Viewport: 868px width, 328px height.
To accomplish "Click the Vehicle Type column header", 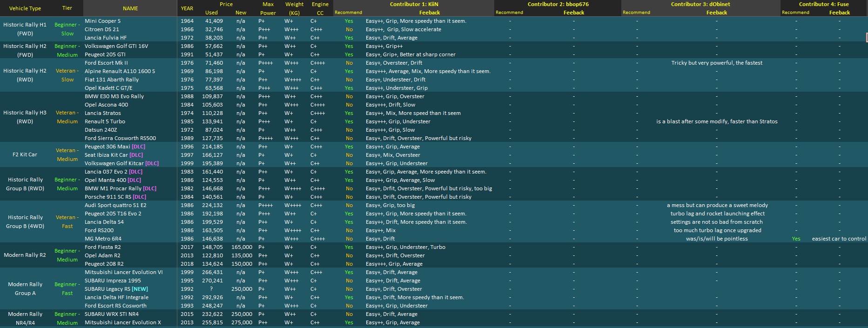I will coord(25,8).
